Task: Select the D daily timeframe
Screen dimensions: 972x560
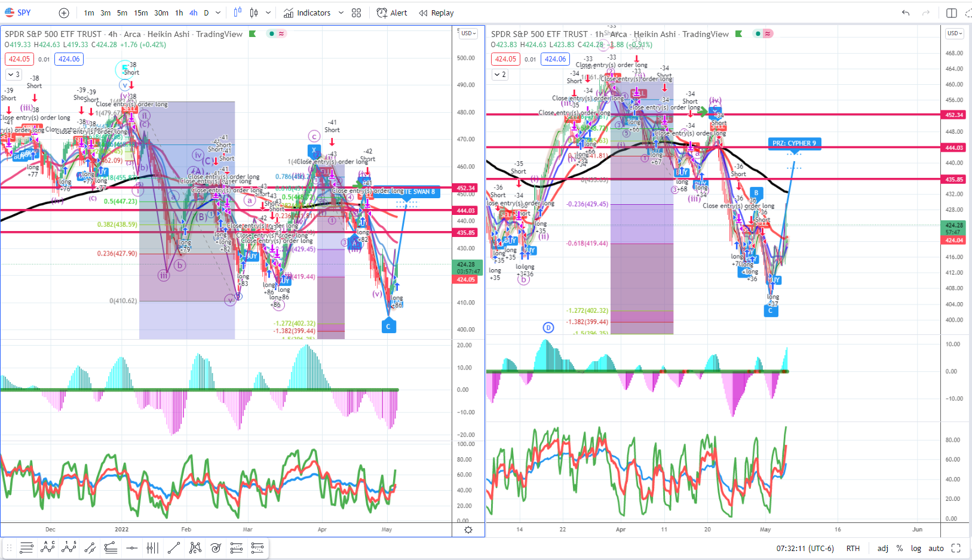Action: pos(207,13)
